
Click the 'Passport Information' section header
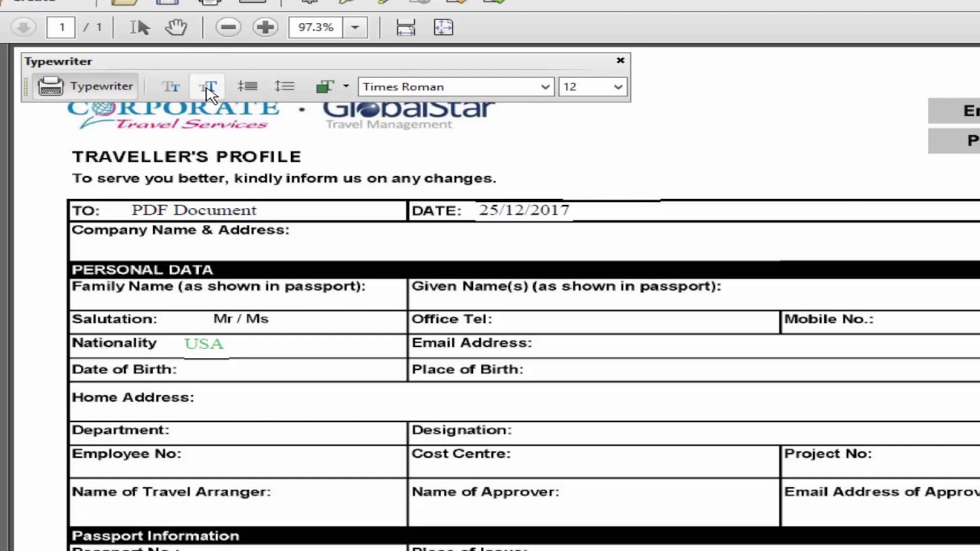pos(155,536)
